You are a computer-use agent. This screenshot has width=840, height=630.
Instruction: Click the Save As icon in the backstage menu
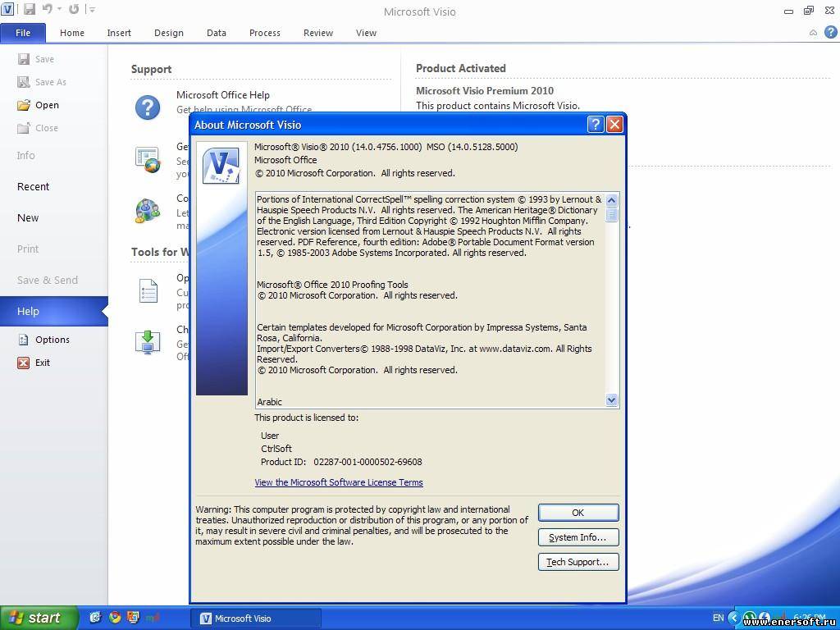(x=24, y=82)
